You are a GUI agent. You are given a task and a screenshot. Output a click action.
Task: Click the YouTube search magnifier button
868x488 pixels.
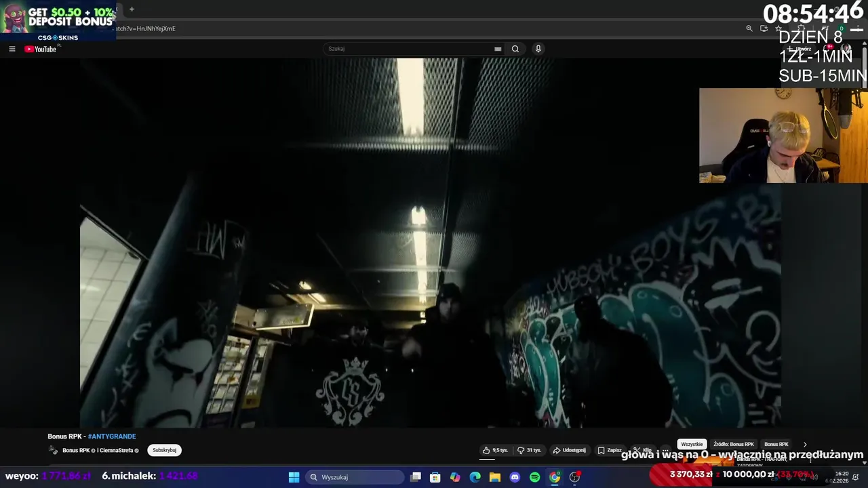tap(515, 49)
